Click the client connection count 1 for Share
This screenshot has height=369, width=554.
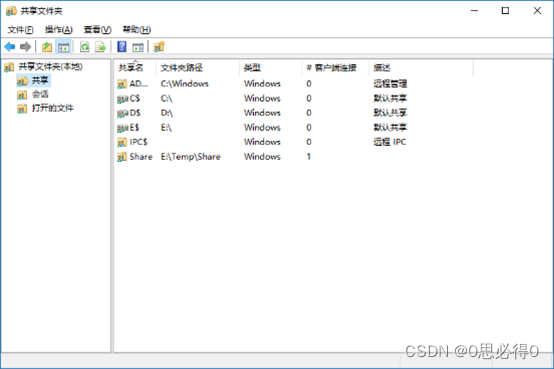click(308, 157)
